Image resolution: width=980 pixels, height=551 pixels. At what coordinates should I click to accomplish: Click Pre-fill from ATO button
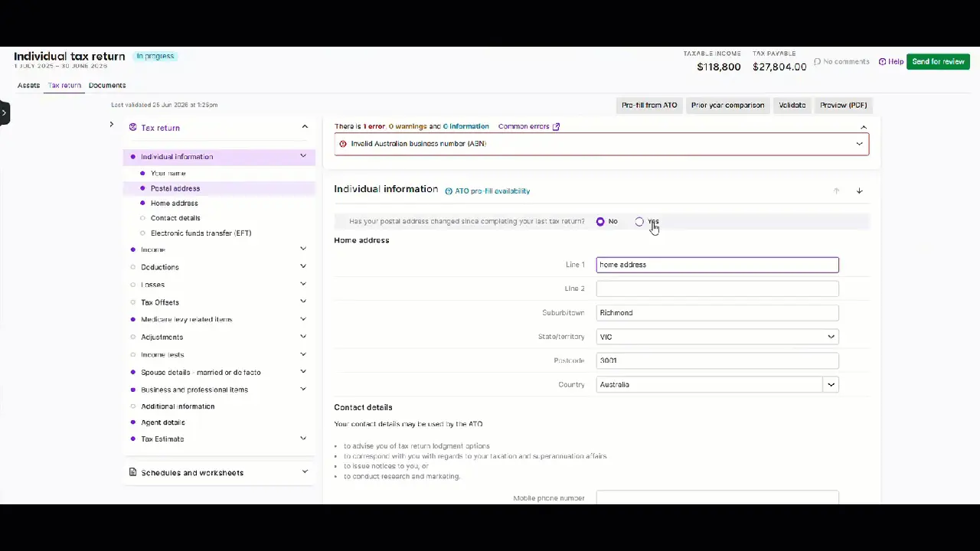pos(649,105)
